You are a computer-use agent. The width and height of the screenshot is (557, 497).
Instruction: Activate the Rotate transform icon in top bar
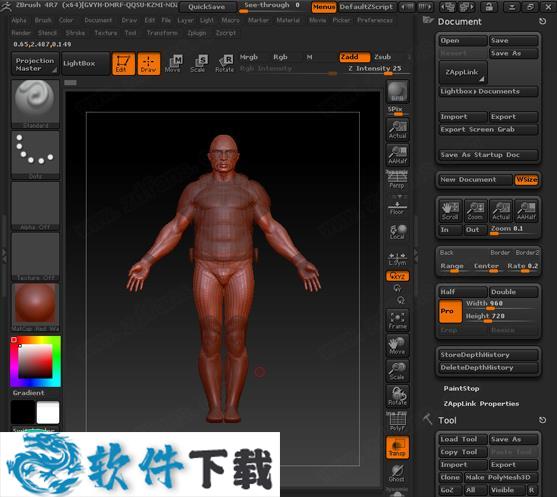tap(225, 64)
